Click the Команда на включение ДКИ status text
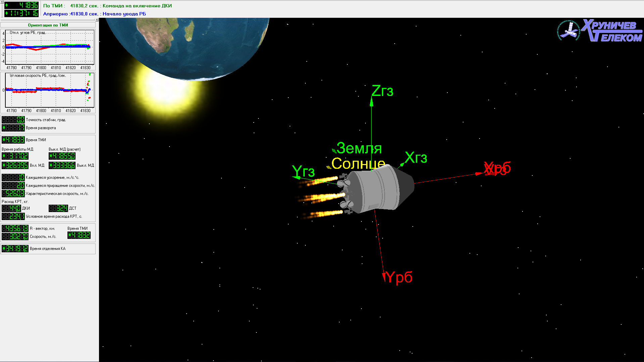The height and width of the screenshot is (362, 644). click(137, 6)
